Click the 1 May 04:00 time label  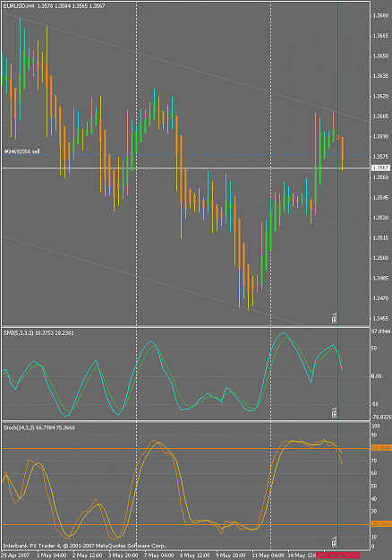[x=51, y=556]
